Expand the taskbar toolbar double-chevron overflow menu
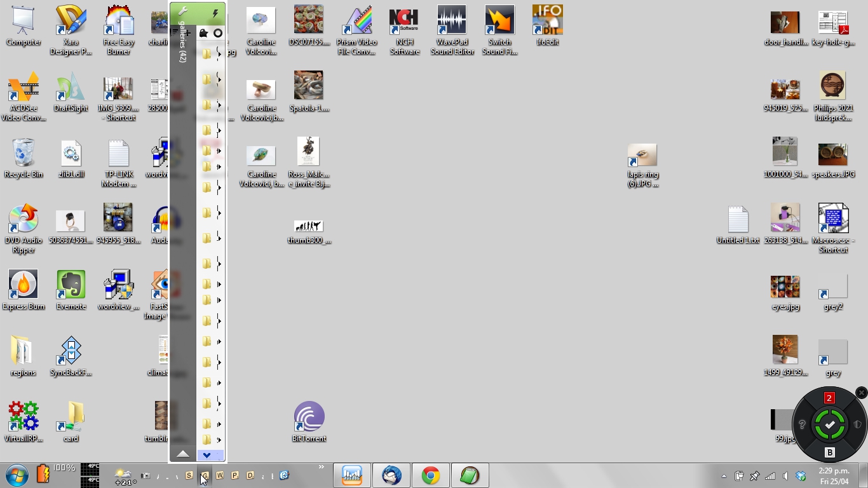 (x=322, y=467)
